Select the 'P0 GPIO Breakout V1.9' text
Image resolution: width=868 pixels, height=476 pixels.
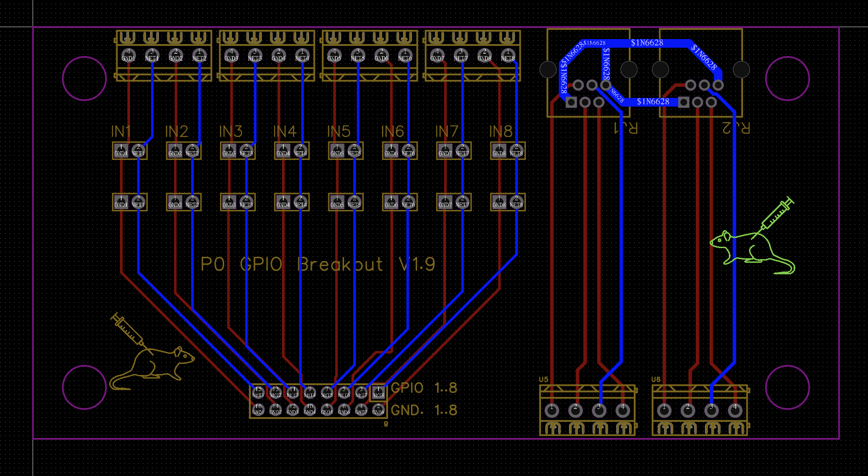(318, 264)
